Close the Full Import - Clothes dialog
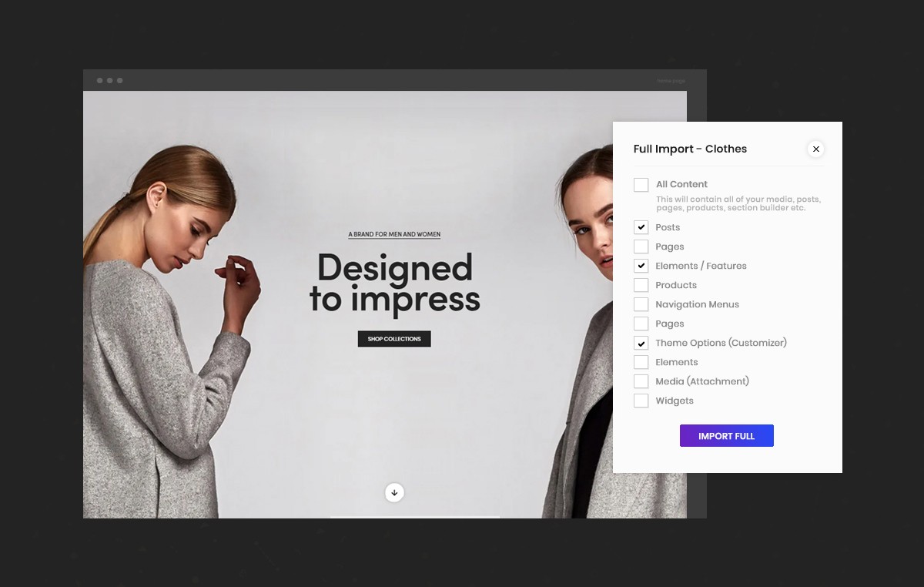 coord(816,149)
